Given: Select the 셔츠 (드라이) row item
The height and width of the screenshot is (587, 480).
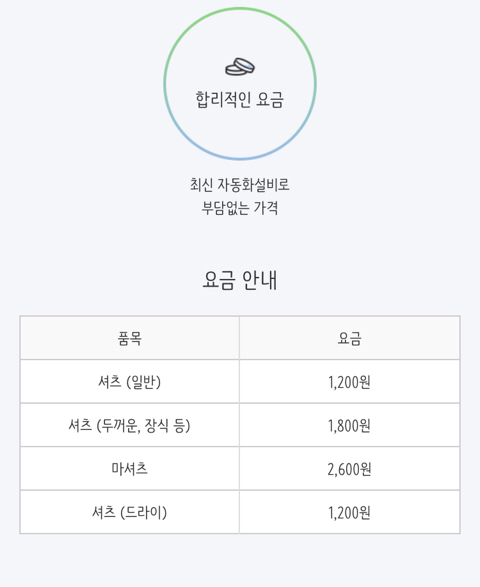Looking at the screenshot, I should [x=130, y=512].
